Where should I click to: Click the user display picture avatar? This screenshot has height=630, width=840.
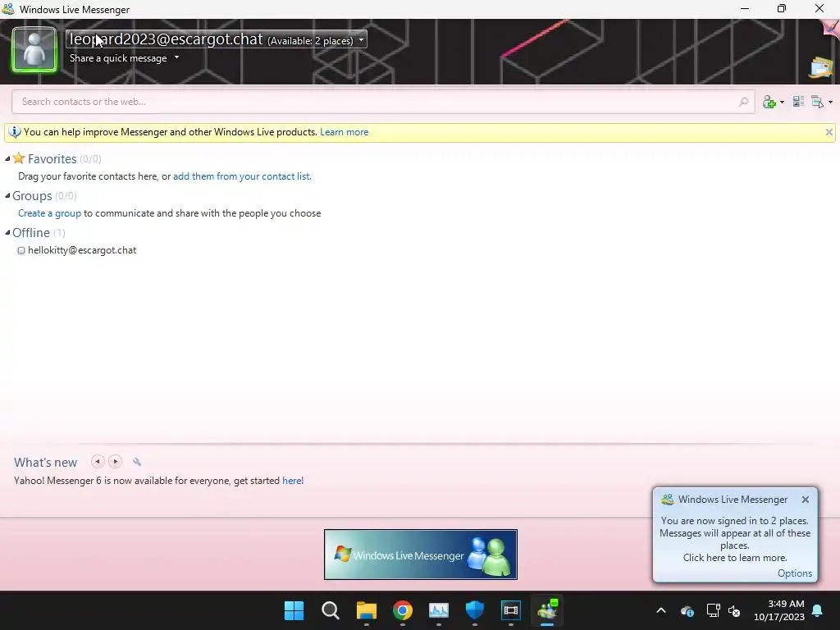point(34,50)
